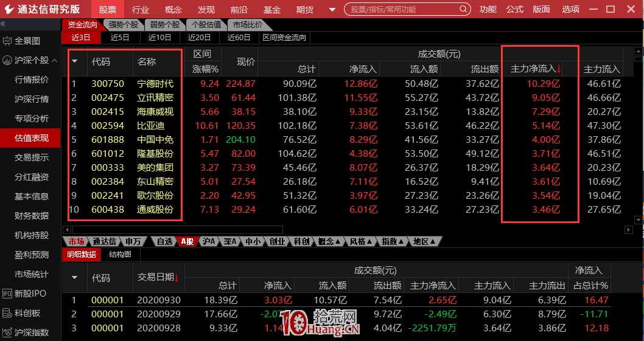Click horizontal scrollbar right arrow
This screenshot has height=341, width=644.
pos(629,230)
